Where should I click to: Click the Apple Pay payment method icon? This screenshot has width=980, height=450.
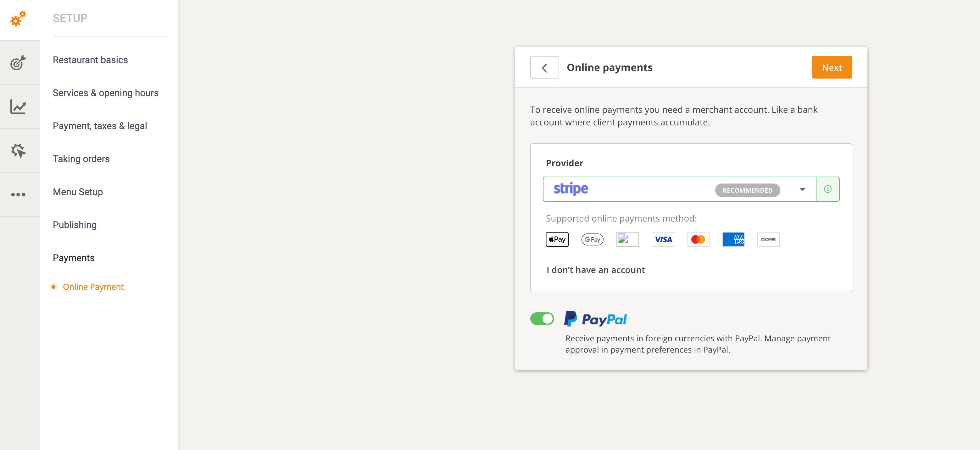[557, 239]
